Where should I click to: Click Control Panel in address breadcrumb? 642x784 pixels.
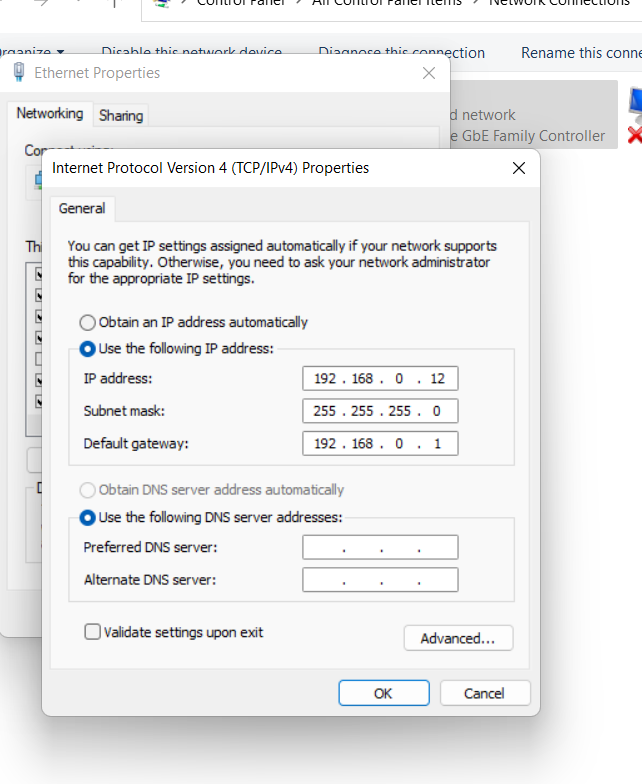pos(241,3)
